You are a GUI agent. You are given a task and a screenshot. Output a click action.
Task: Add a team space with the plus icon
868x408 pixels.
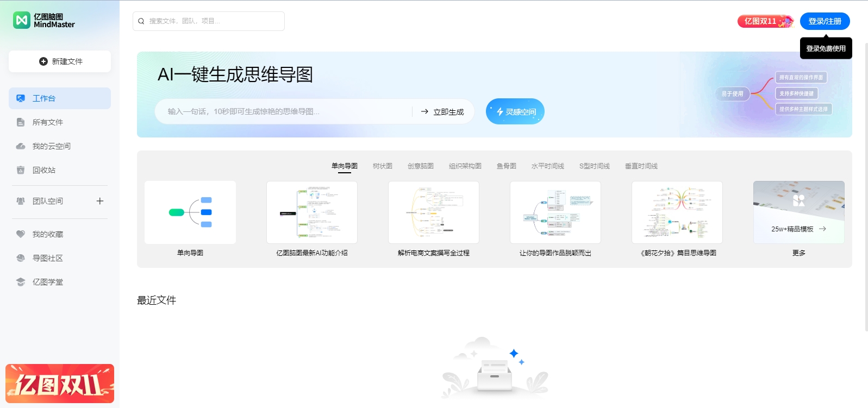click(100, 201)
